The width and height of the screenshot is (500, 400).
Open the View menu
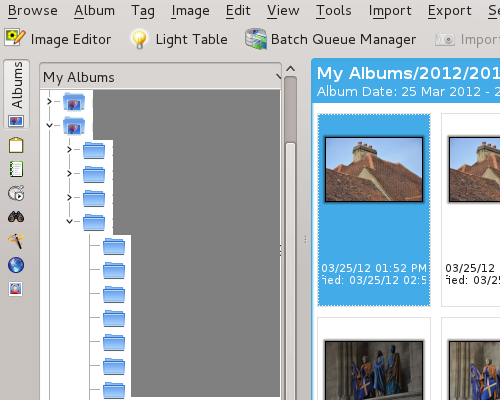coord(283,10)
